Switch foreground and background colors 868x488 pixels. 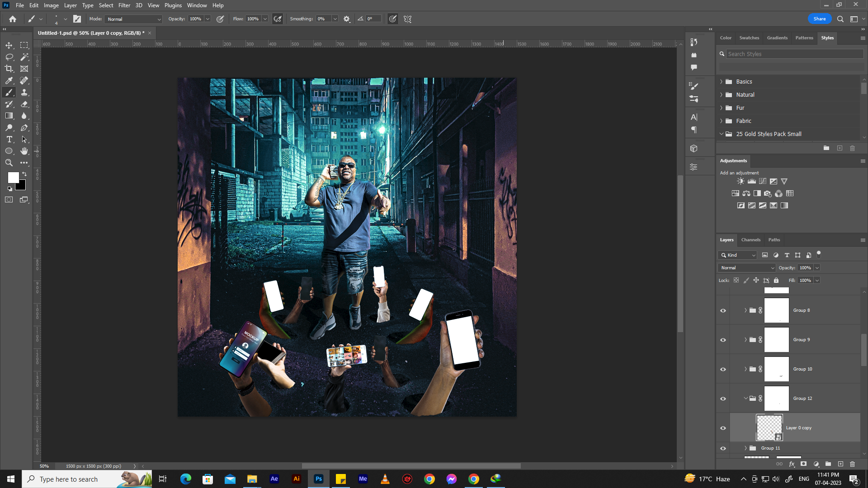pyautogui.click(x=24, y=174)
